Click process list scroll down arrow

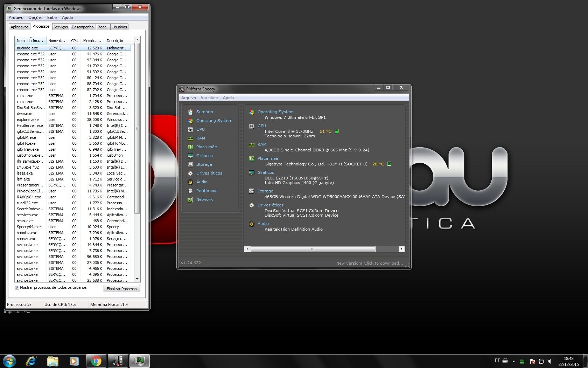137,279
